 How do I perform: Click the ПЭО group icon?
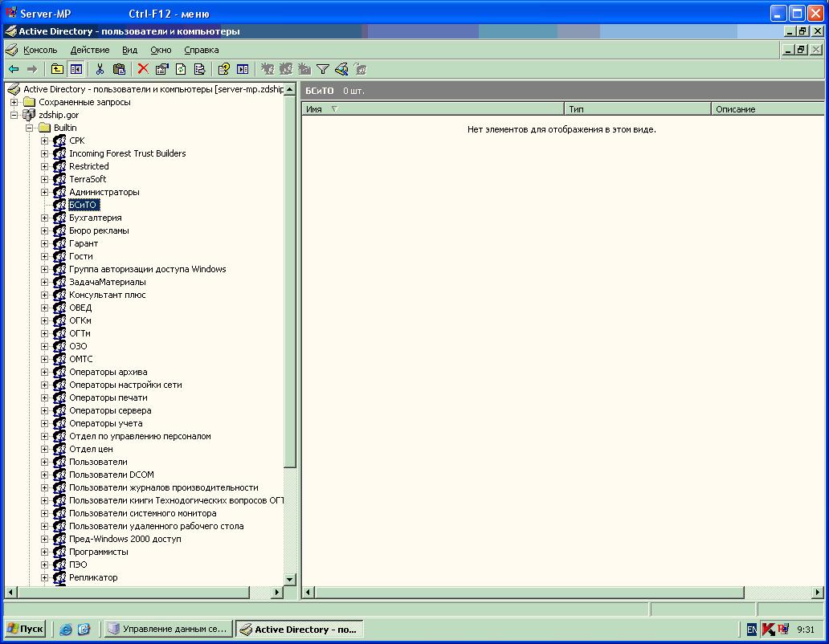tap(59, 565)
